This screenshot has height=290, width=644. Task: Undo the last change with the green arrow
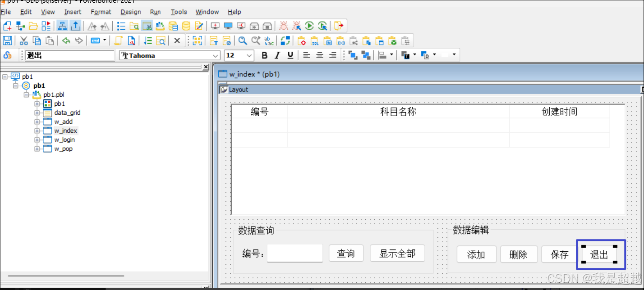[66, 41]
